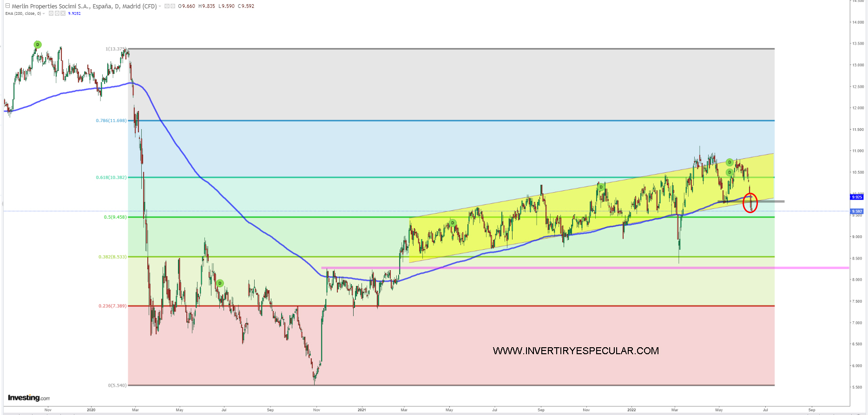Open dropdown arrow beside Merlin Properties title

click(160, 6)
